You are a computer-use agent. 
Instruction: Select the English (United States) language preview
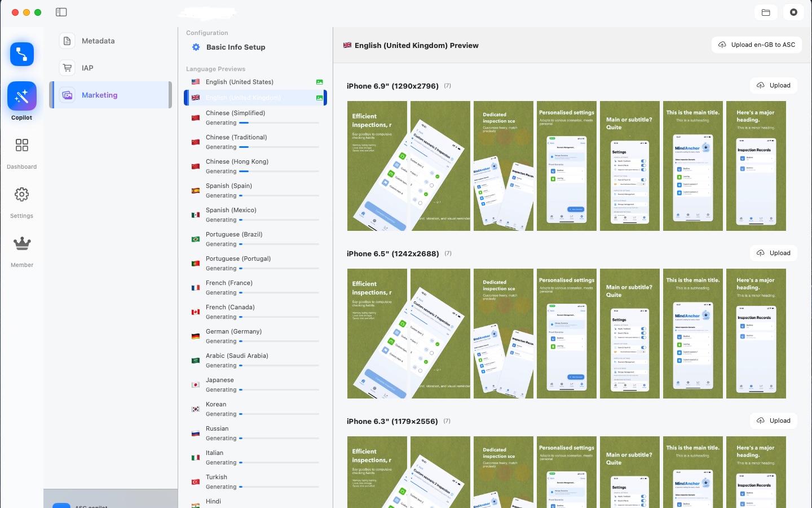pos(240,81)
